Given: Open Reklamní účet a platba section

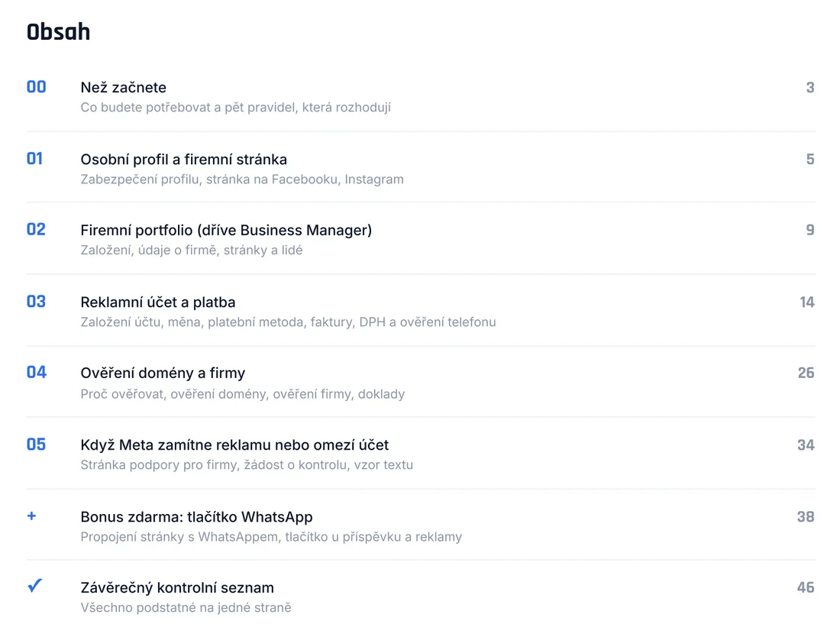Looking at the screenshot, I should click(158, 302).
